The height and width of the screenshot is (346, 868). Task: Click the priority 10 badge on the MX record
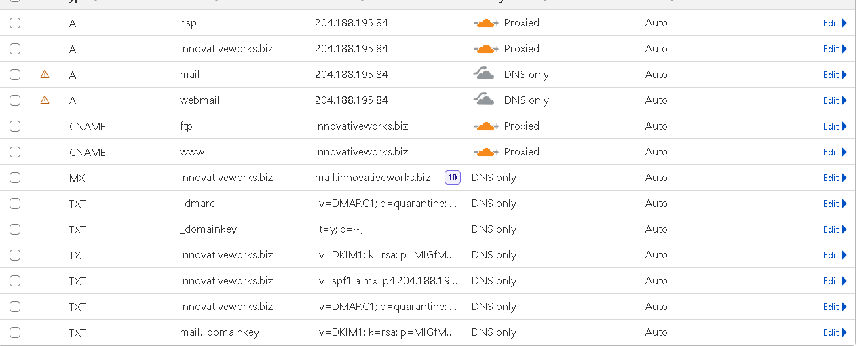(453, 178)
